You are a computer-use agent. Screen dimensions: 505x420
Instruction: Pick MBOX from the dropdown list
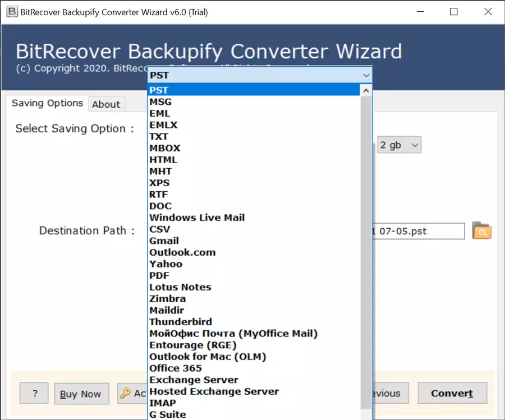[x=254, y=148]
